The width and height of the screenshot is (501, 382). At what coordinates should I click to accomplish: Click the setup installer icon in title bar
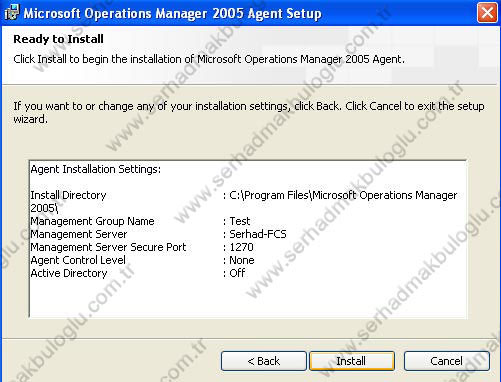(x=11, y=13)
